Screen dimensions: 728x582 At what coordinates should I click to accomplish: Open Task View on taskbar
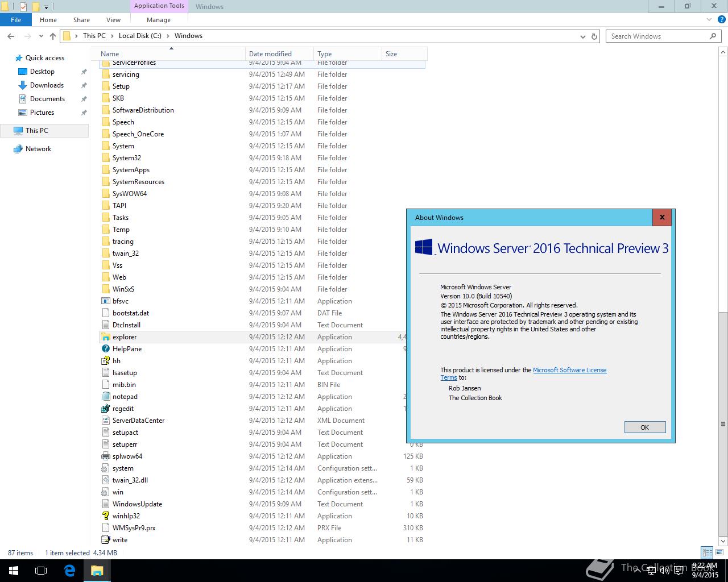[x=41, y=571]
